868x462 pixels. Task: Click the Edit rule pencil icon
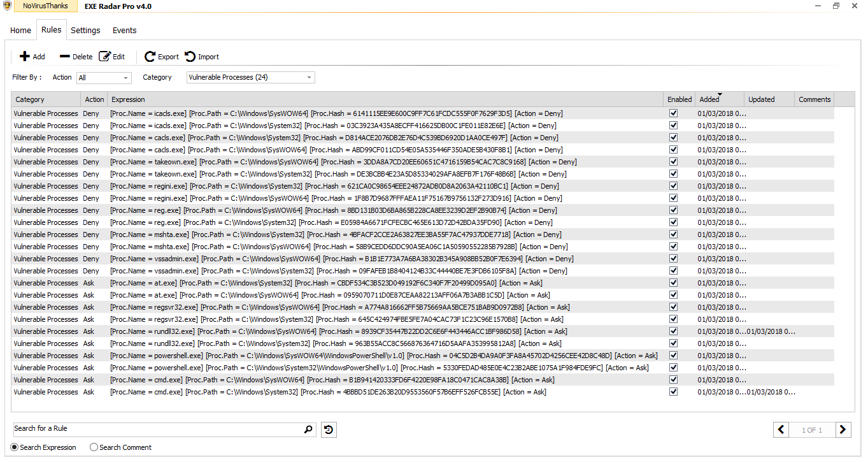coord(105,57)
